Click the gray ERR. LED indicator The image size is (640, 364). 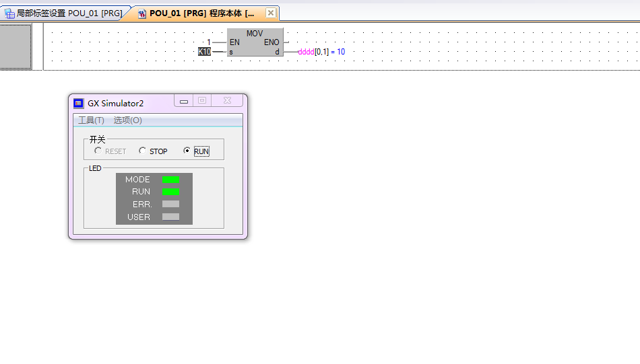(x=170, y=204)
